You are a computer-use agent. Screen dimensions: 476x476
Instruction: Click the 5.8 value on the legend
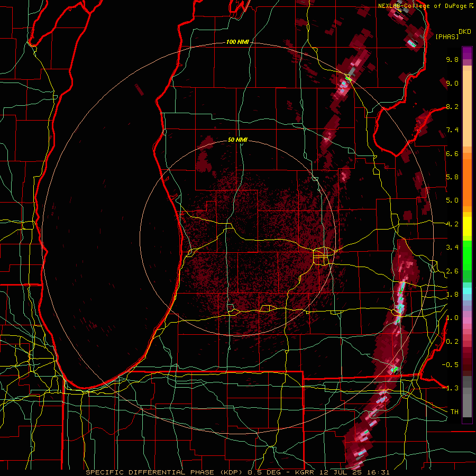pos(452,177)
